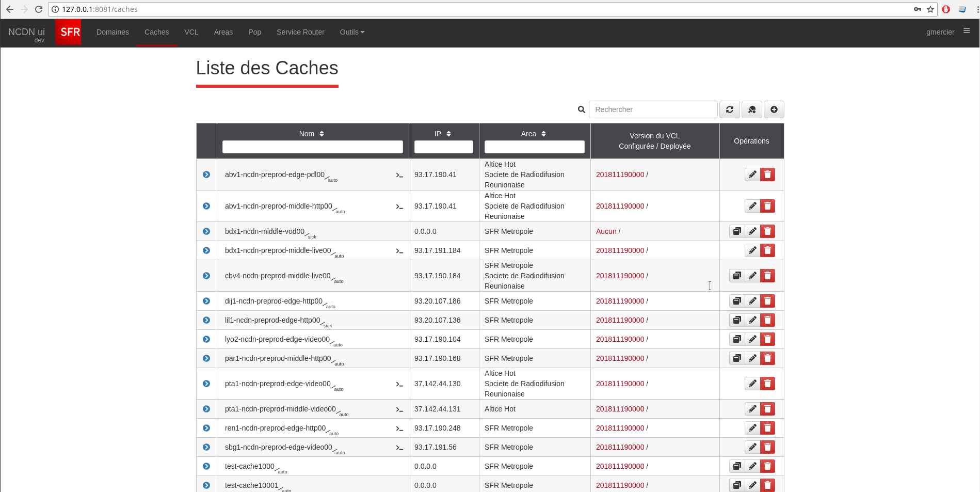Screen dimensions: 980x492
Task: Expand row sbg1-ncdn-preprod-edge-video00 details
Action: click(x=206, y=447)
